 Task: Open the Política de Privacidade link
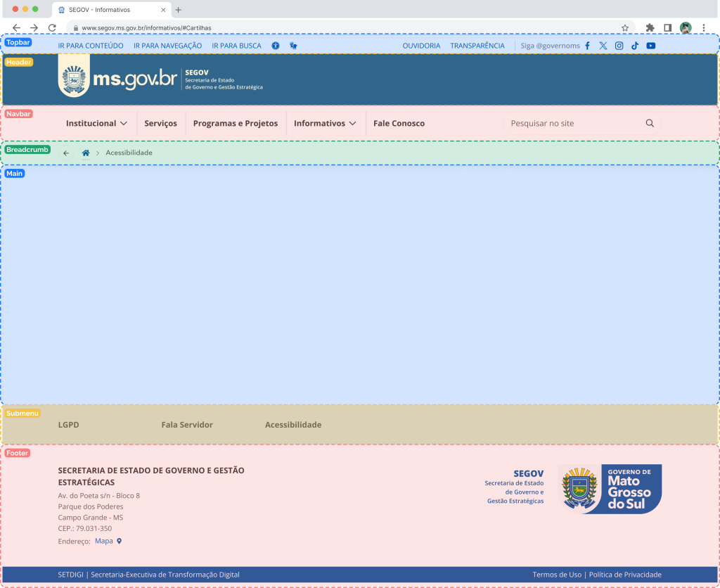(x=625, y=575)
